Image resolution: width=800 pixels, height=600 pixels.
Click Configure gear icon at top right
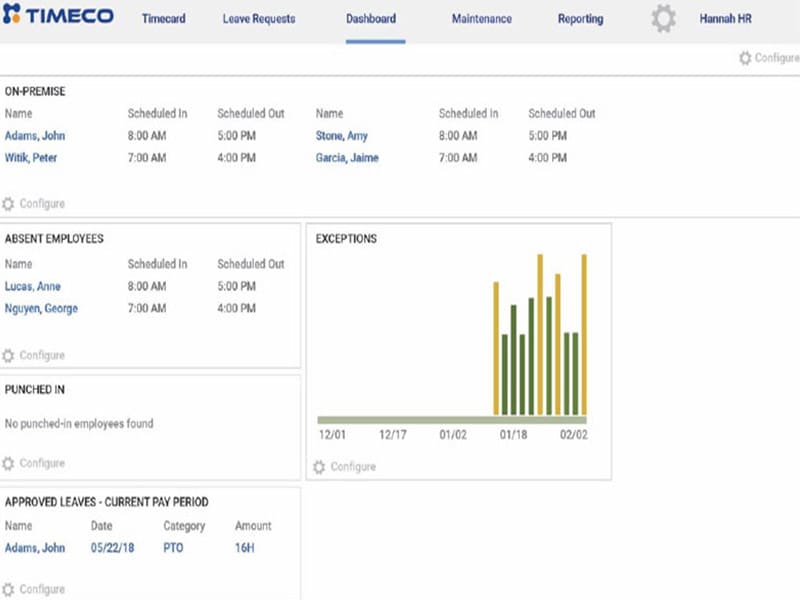744,58
